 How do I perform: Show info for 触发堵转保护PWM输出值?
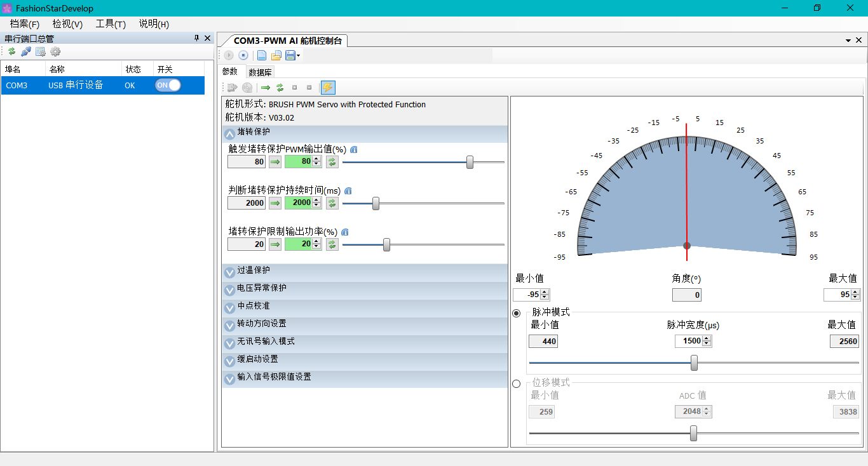click(354, 150)
